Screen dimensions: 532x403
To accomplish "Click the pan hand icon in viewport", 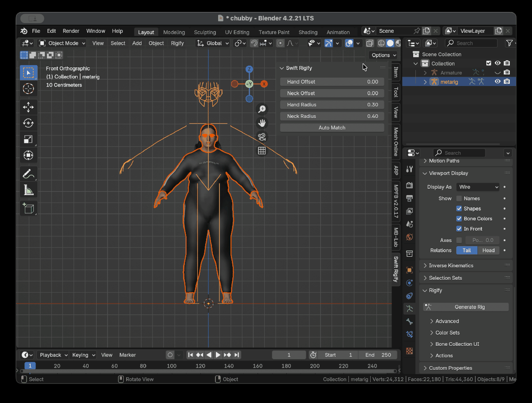I will (262, 123).
